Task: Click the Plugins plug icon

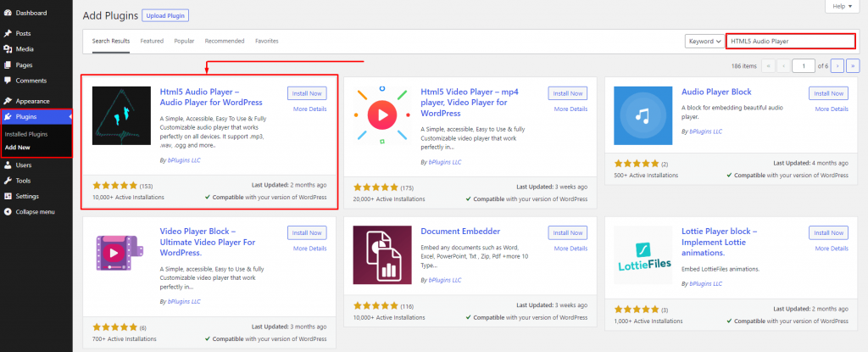Action: coord(8,116)
